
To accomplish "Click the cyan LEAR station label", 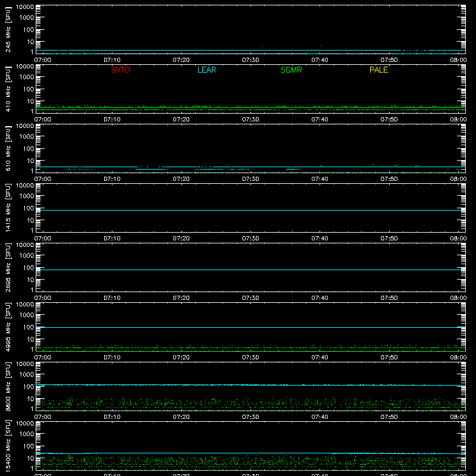I will coord(206,70).
